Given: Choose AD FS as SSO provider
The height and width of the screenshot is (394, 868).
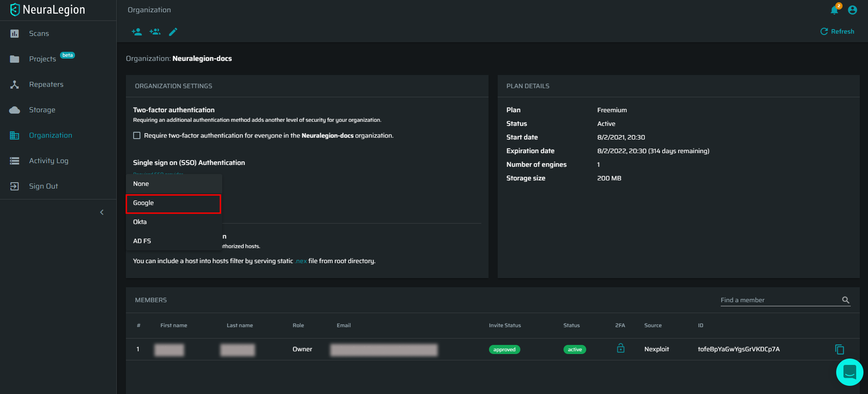Looking at the screenshot, I should [174, 241].
